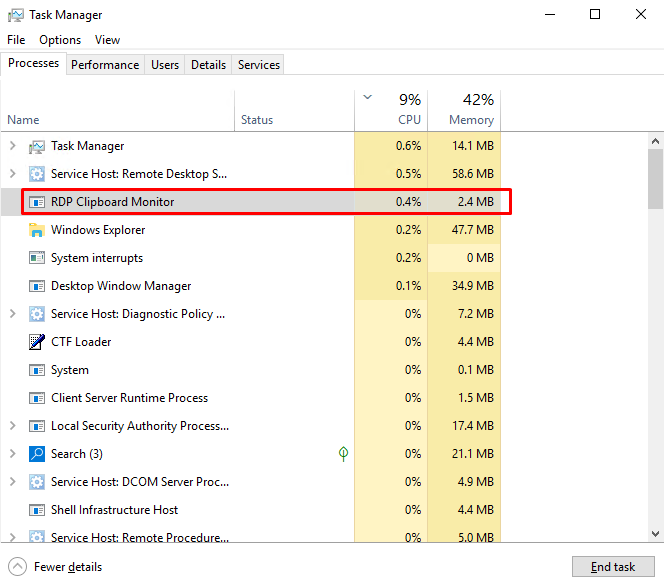Expand Service Host: DCOM Server Proc... group
Viewport: 664px width, 588px height.
(x=13, y=482)
